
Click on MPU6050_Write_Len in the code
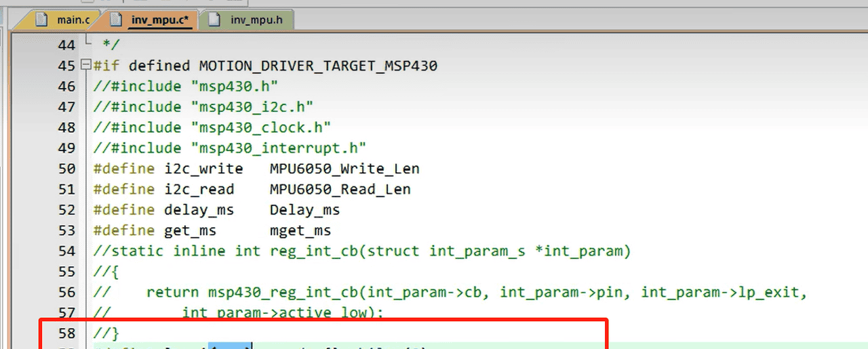[x=344, y=169]
